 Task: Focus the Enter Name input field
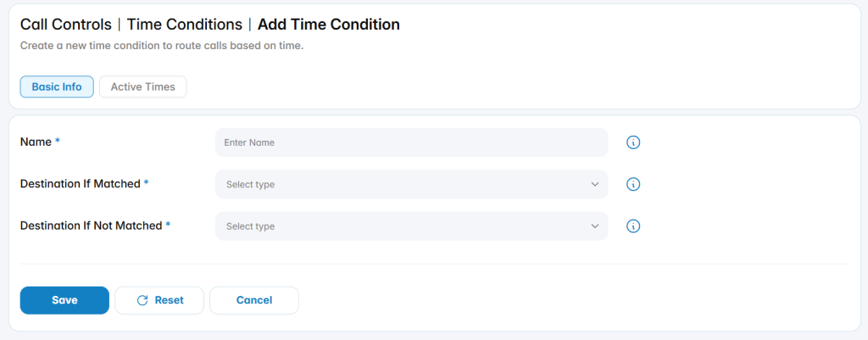tap(411, 142)
